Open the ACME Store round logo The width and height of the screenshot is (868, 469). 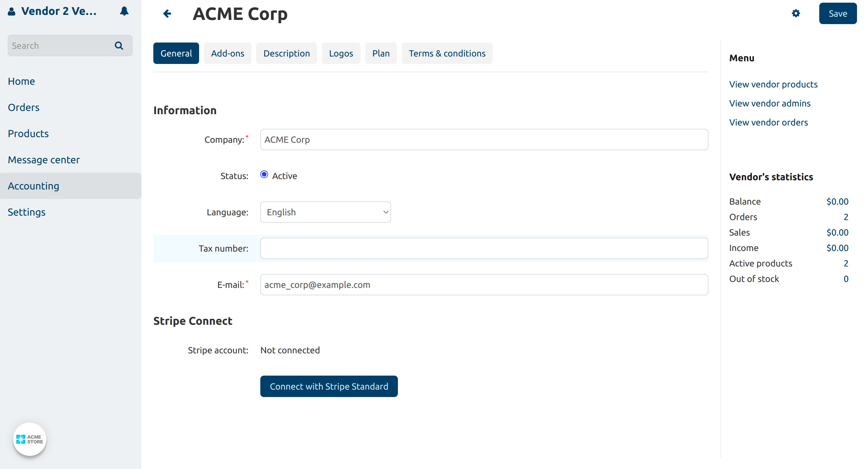[x=30, y=439]
